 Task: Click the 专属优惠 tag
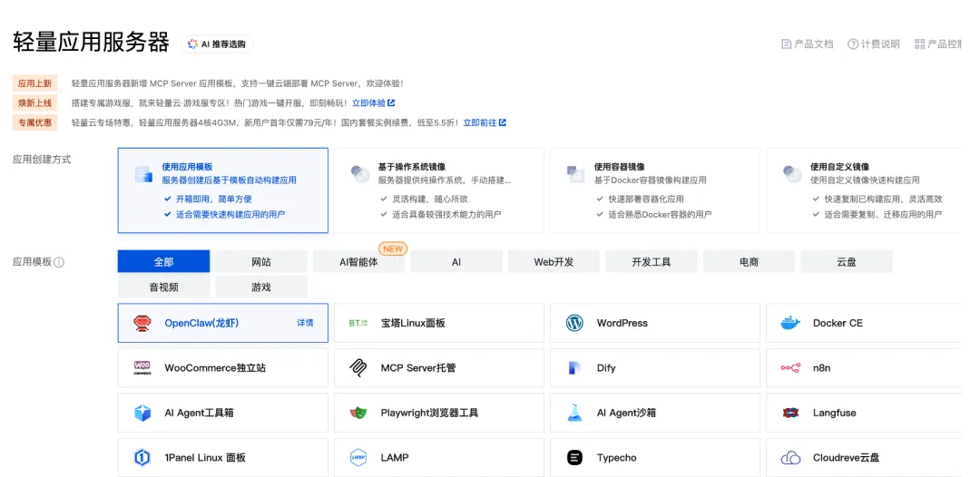[x=35, y=123]
